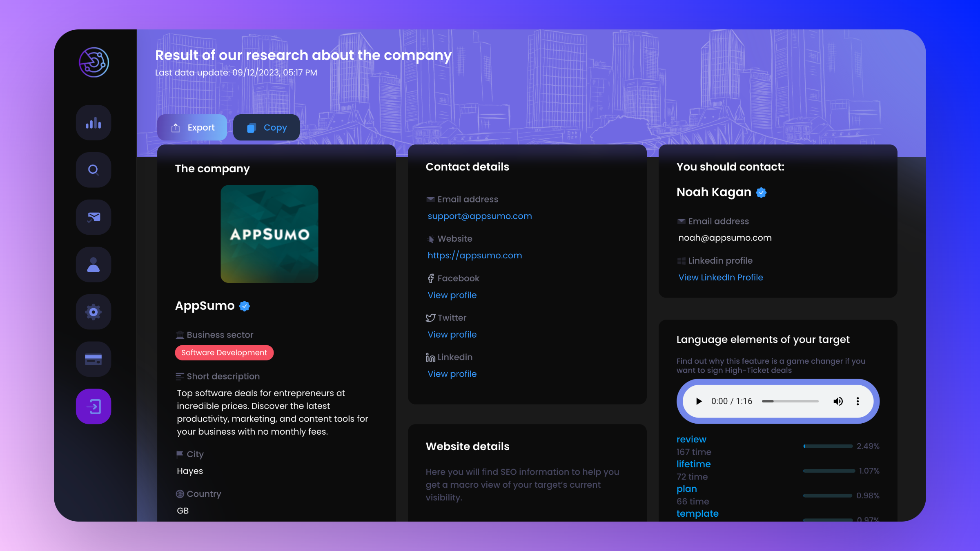Image resolution: width=980 pixels, height=551 pixels.
Task: Click the noah@appsumo.com email text
Action: (x=725, y=238)
